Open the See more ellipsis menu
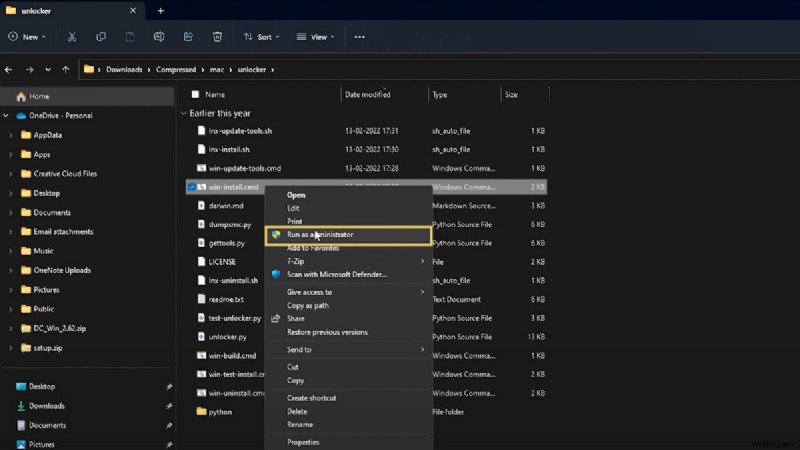Viewport: 800px width, 450px height. pyautogui.click(x=359, y=37)
